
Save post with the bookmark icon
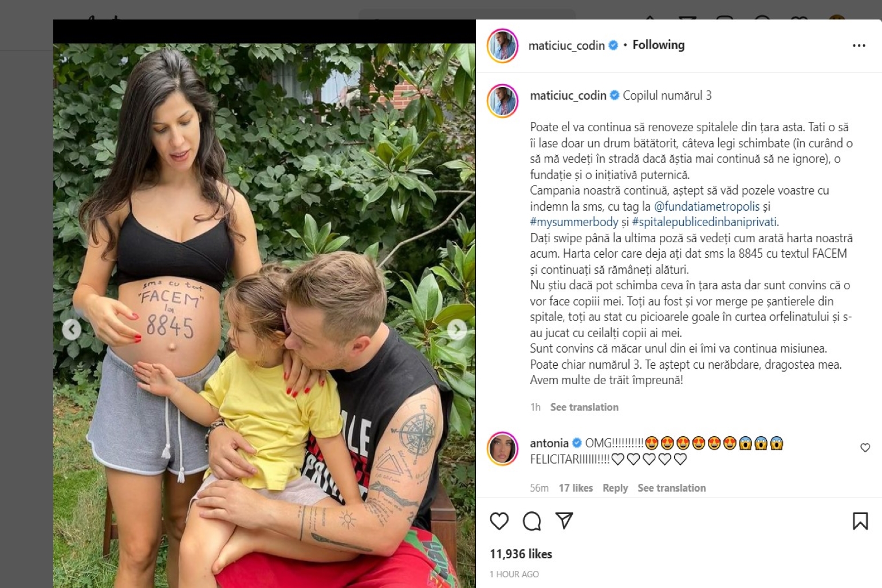click(x=860, y=521)
